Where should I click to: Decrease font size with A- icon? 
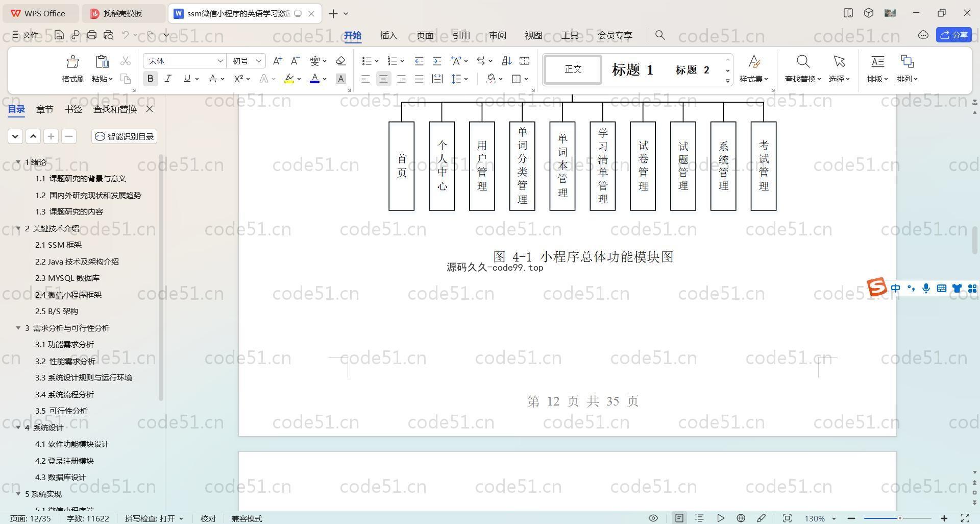tap(295, 61)
